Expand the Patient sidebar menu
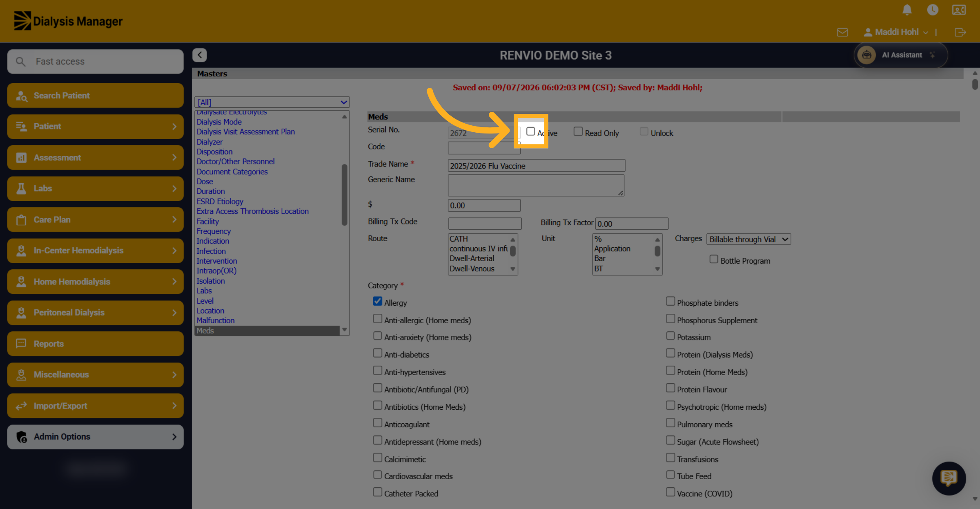The height and width of the screenshot is (509, 980). pos(95,127)
